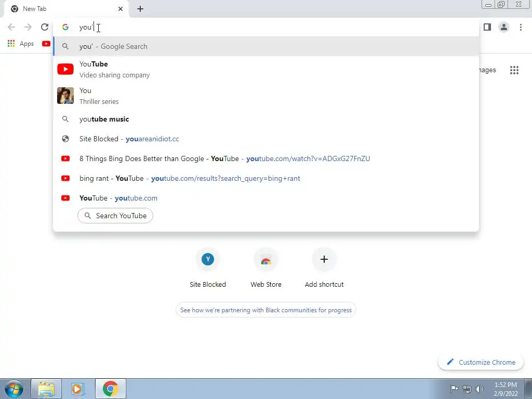Image resolution: width=532 pixels, height=399 pixels.
Task: Choose the You Thriller series suggestion
Action: (266, 96)
